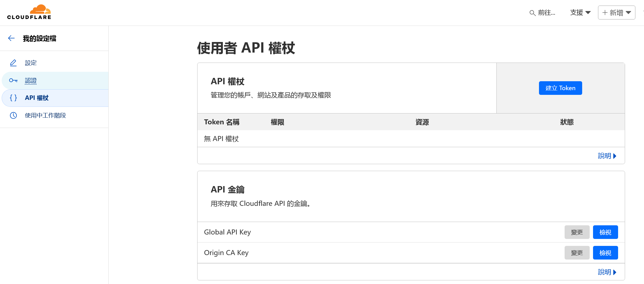Click the 無 API 權杖 row text

pyautogui.click(x=221, y=139)
